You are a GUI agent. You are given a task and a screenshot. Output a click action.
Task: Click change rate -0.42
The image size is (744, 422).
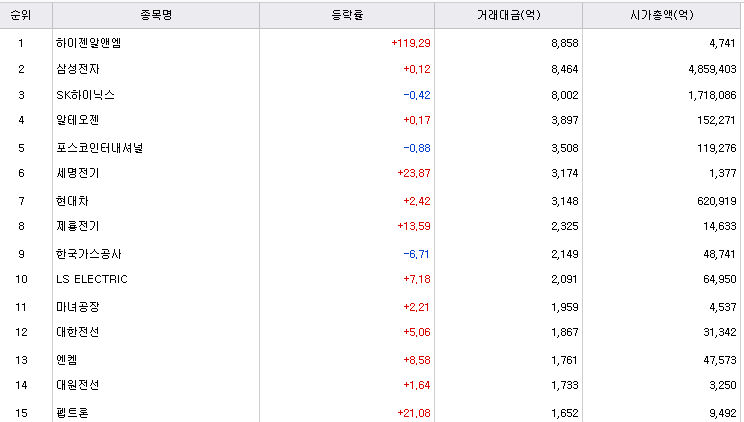click(417, 95)
